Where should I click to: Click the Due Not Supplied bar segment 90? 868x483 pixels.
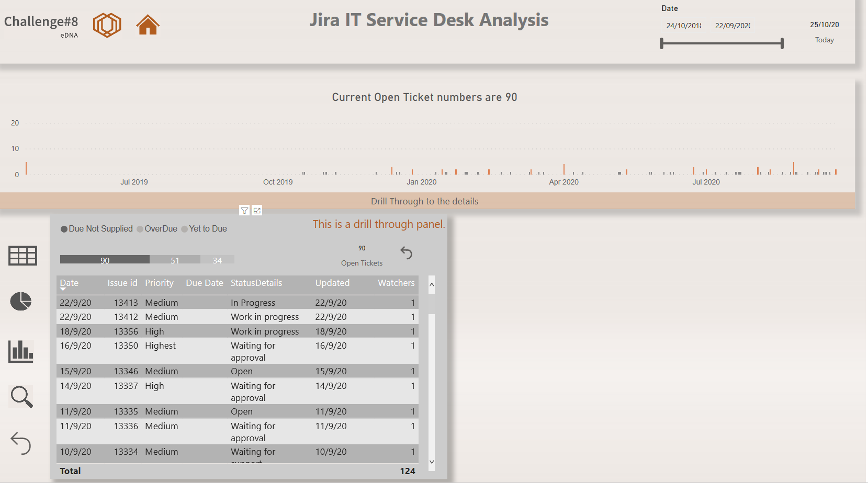[105, 260]
